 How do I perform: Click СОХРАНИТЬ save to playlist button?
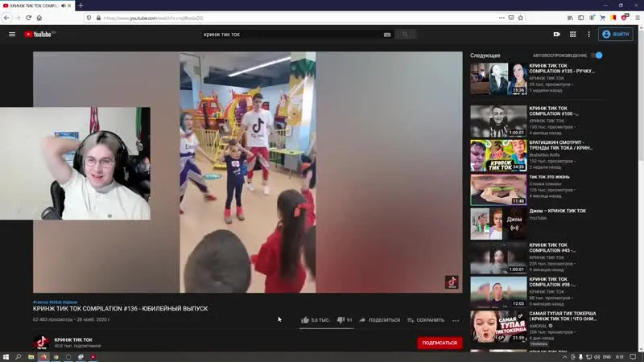coord(426,320)
